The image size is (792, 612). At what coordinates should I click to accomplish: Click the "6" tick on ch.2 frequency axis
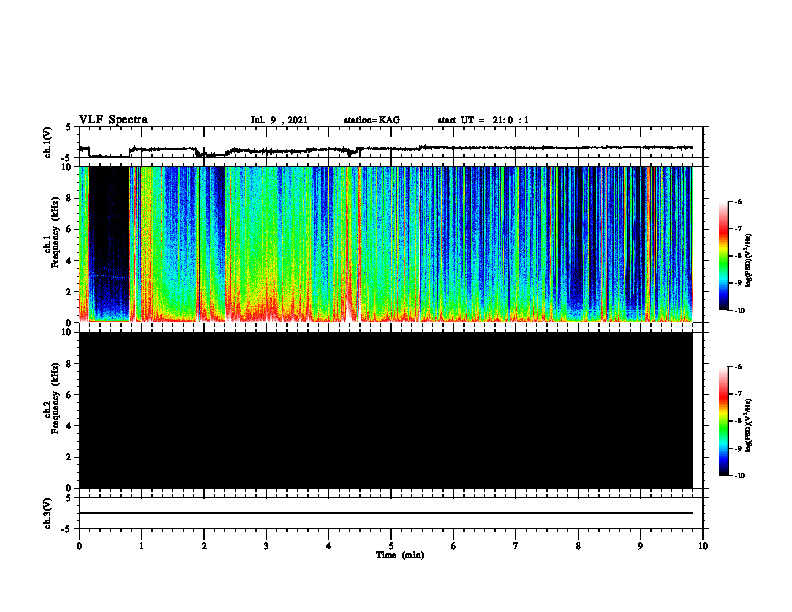[70, 395]
